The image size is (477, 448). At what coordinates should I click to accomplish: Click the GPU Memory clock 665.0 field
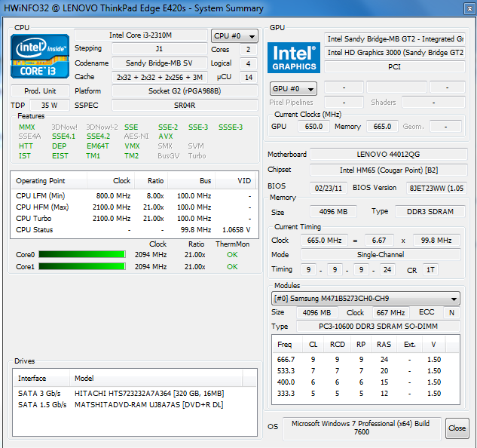[382, 126]
